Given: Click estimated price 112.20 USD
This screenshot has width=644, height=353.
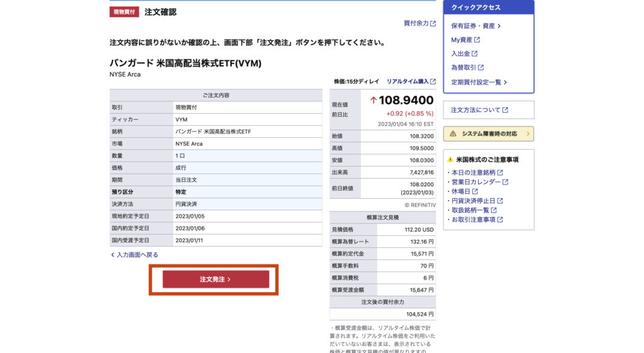Looking at the screenshot, I should pyautogui.click(x=419, y=230).
